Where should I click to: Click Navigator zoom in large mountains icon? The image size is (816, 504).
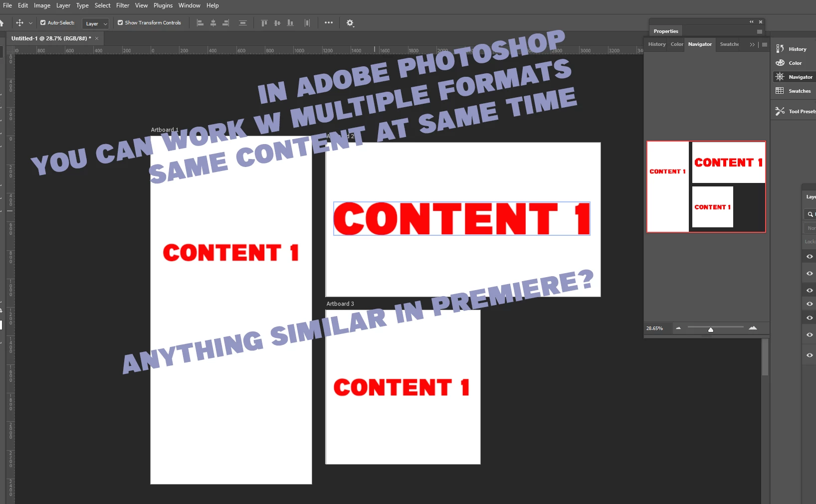753,328
